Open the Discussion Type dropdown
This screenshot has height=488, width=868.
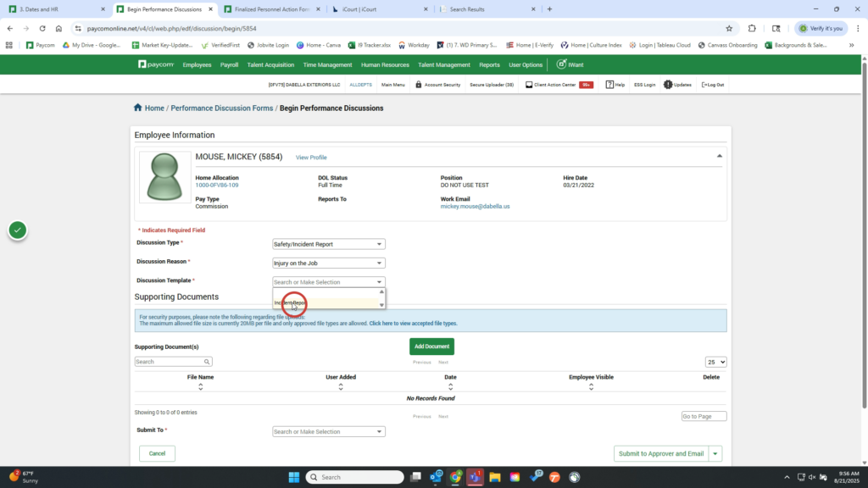point(328,244)
